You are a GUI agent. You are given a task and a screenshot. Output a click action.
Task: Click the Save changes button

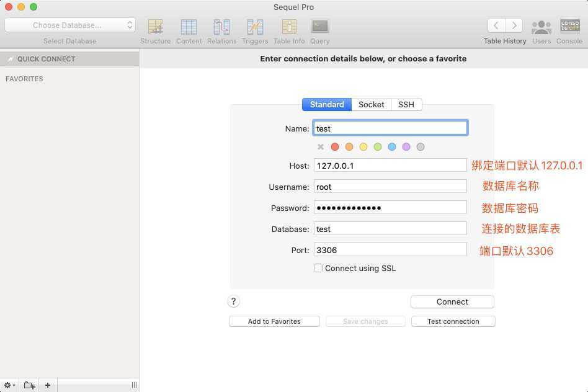[365, 321]
